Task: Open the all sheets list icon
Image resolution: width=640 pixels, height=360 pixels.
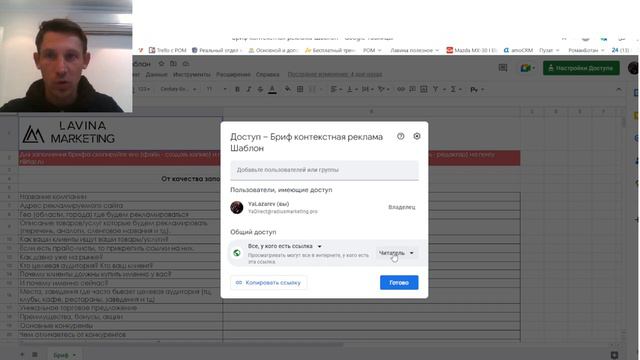Action: [35, 355]
